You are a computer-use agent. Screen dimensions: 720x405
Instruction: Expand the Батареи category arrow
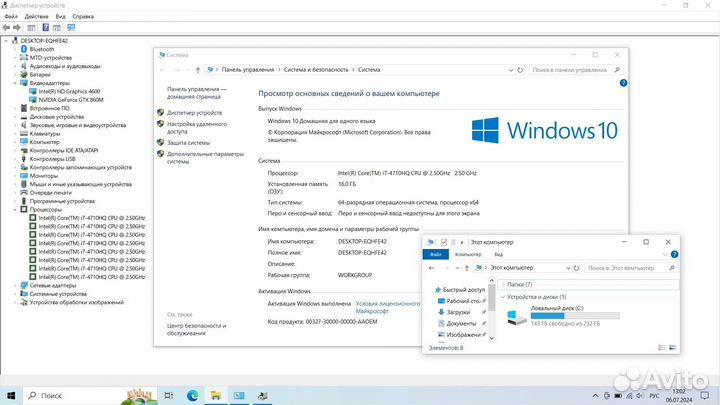point(15,74)
